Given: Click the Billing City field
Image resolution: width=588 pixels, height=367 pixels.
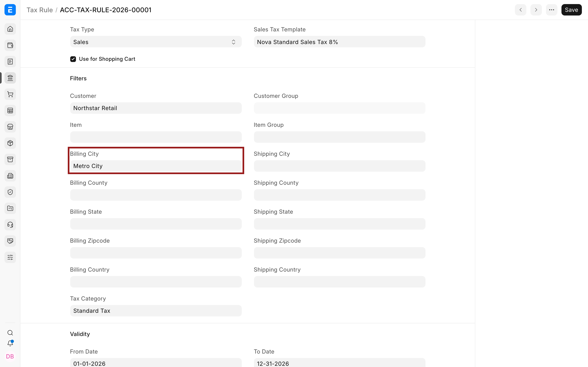Looking at the screenshot, I should (156, 166).
